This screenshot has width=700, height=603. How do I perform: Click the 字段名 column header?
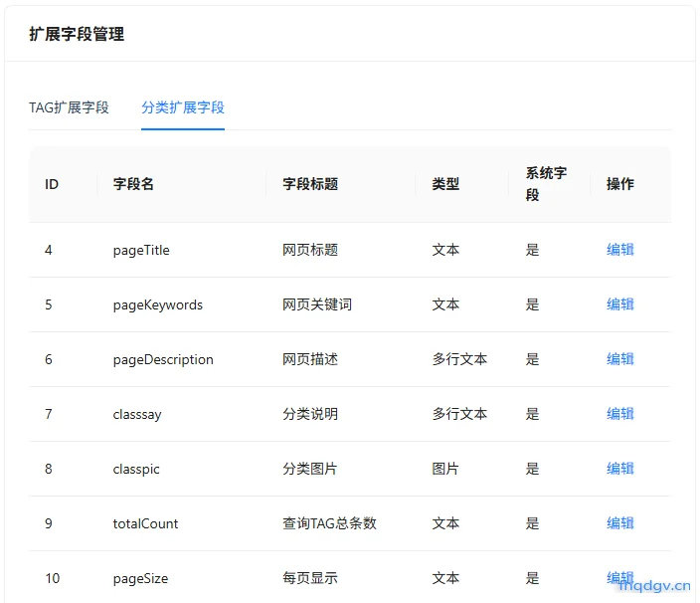pyautogui.click(x=133, y=184)
